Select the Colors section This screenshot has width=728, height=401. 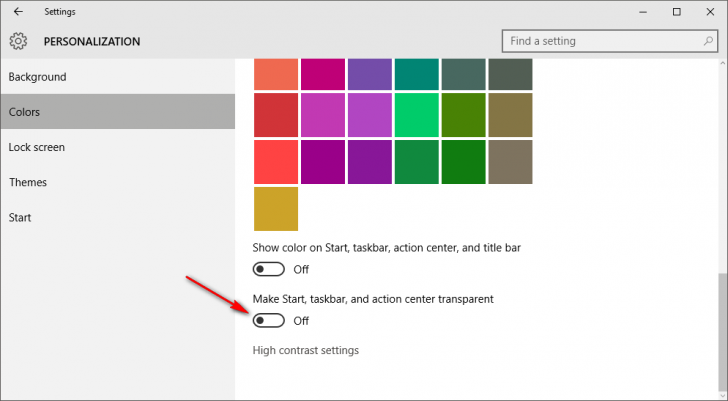pyautogui.click(x=24, y=112)
